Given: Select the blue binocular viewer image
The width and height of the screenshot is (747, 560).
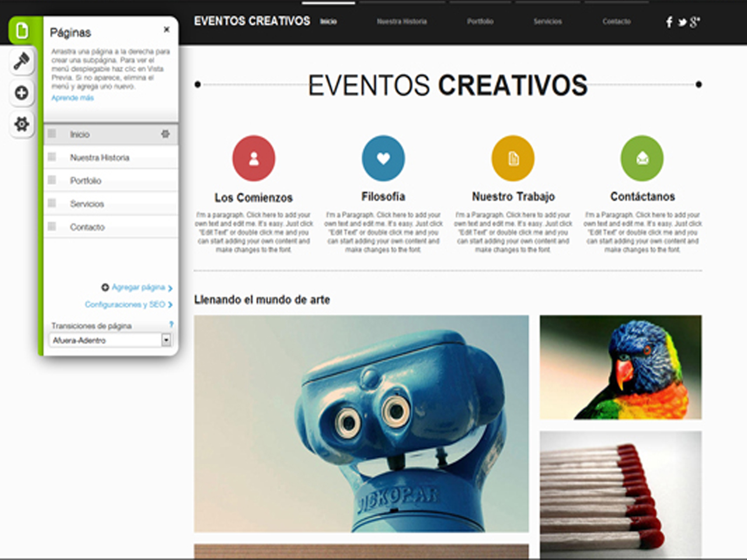Looking at the screenshot, I should (x=361, y=424).
